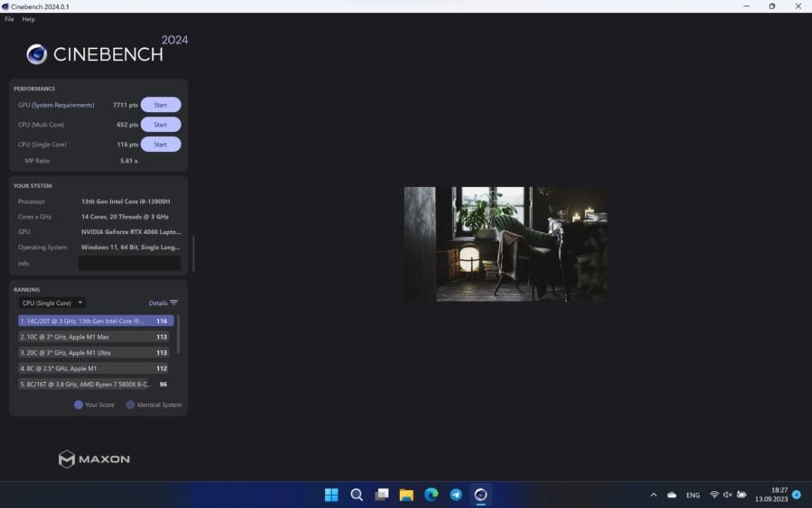The image size is (812, 508).
Task: Click the 7711 pts GPU score
Action: [x=125, y=105]
